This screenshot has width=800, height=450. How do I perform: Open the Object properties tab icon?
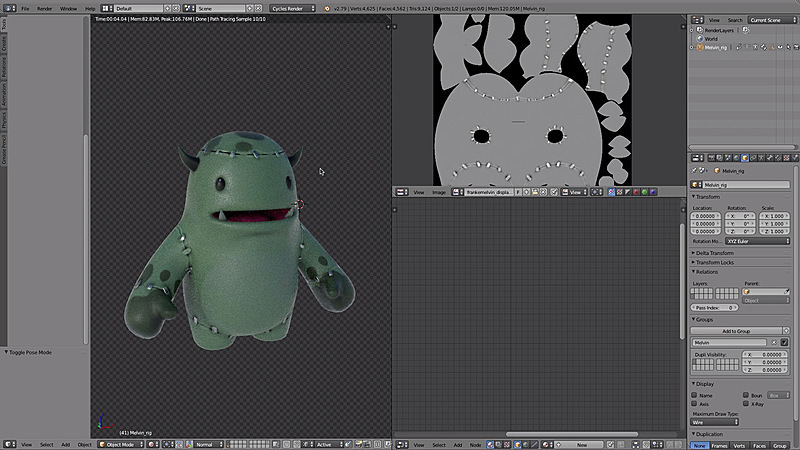(744, 158)
